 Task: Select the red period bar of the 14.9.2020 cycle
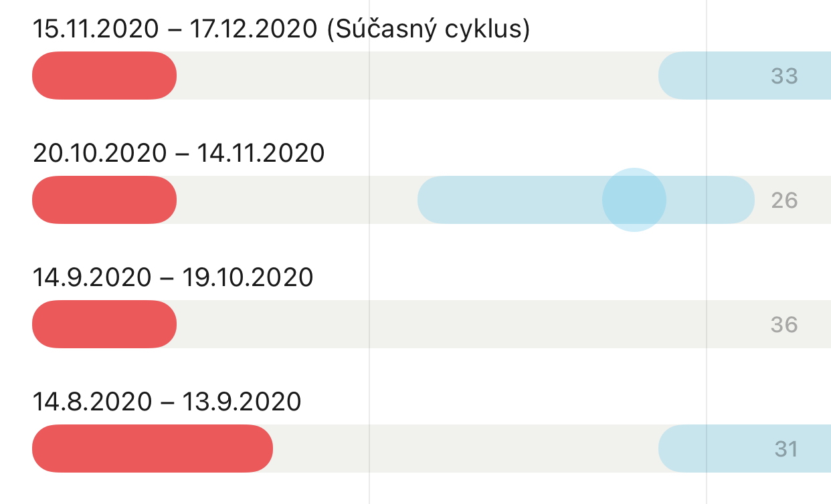(x=104, y=324)
